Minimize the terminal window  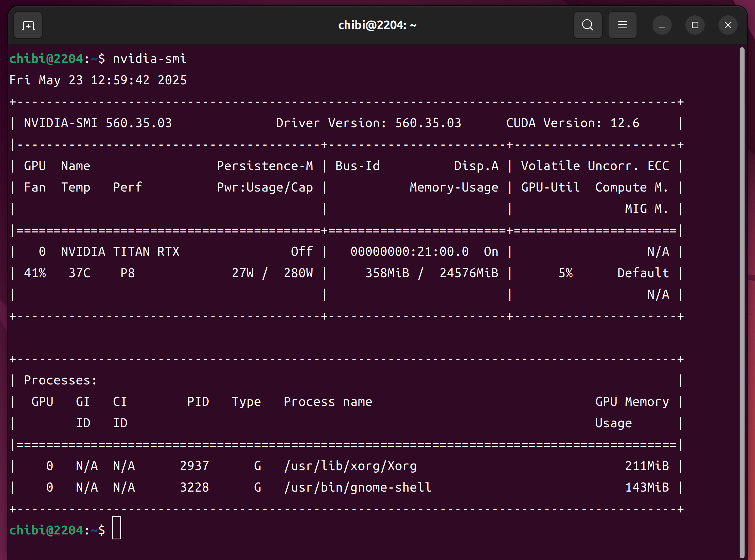(662, 25)
